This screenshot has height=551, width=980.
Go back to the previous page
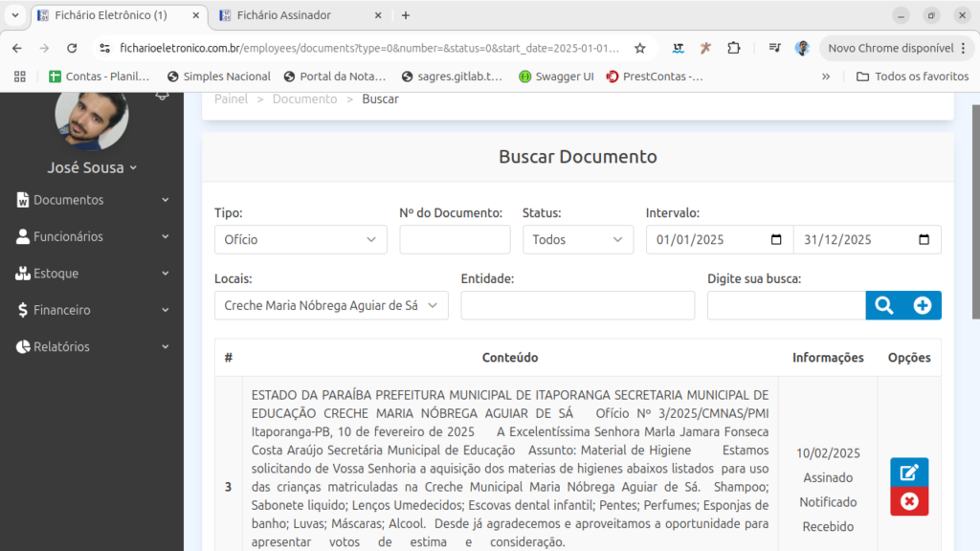pos(17,48)
